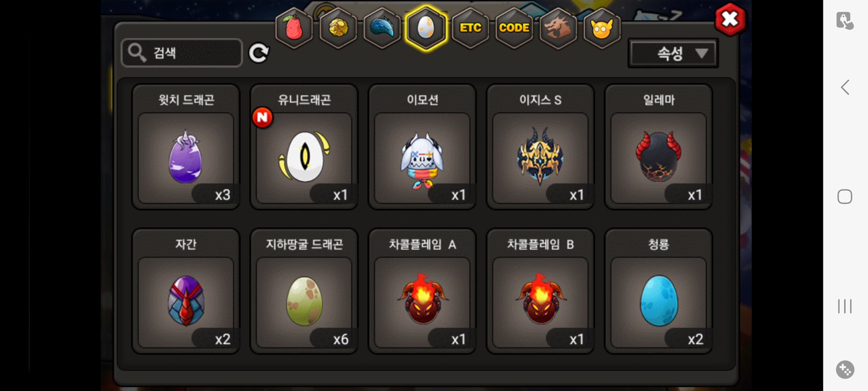Open the CODE tab
This screenshot has height=391, width=868.
[514, 28]
